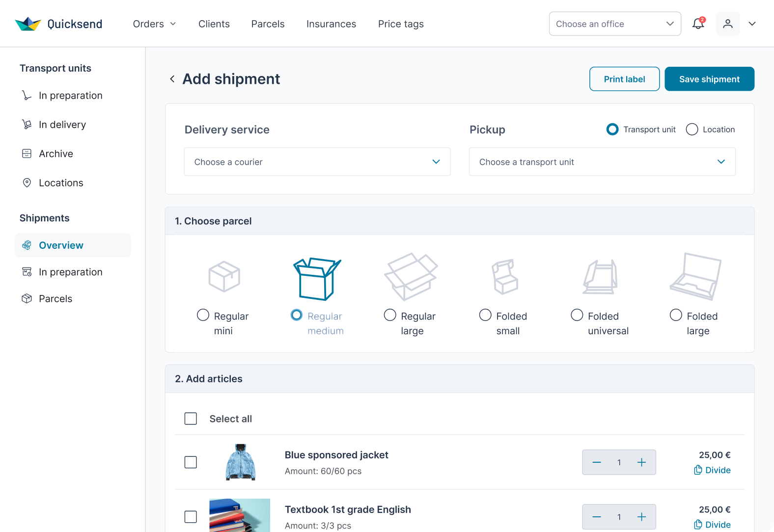The width and height of the screenshot is (774, 532).
Task: Decrease Textbook 1st grade English quantity
Action: coord(597,517)
